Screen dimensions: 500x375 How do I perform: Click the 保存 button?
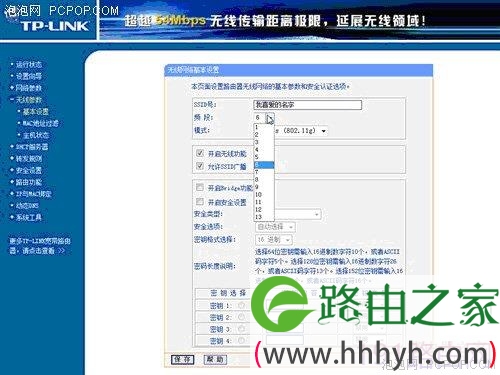[182, 359]
